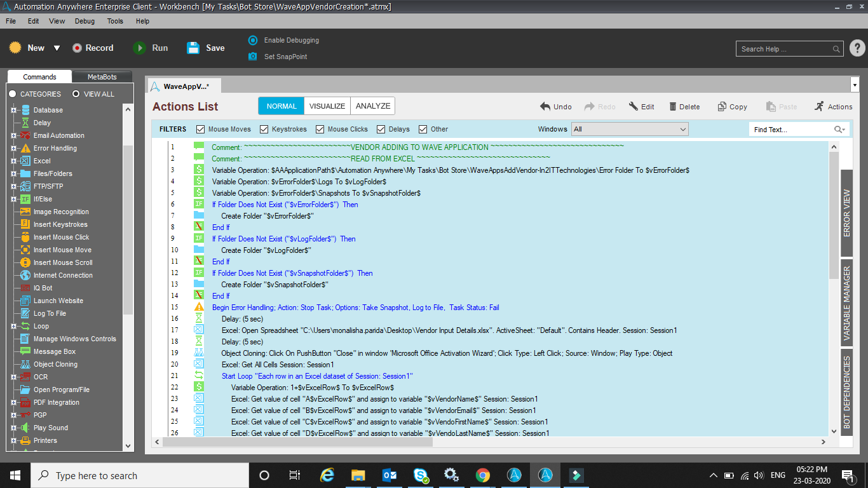Open the Windows filter dropdown

click(629, 129)
